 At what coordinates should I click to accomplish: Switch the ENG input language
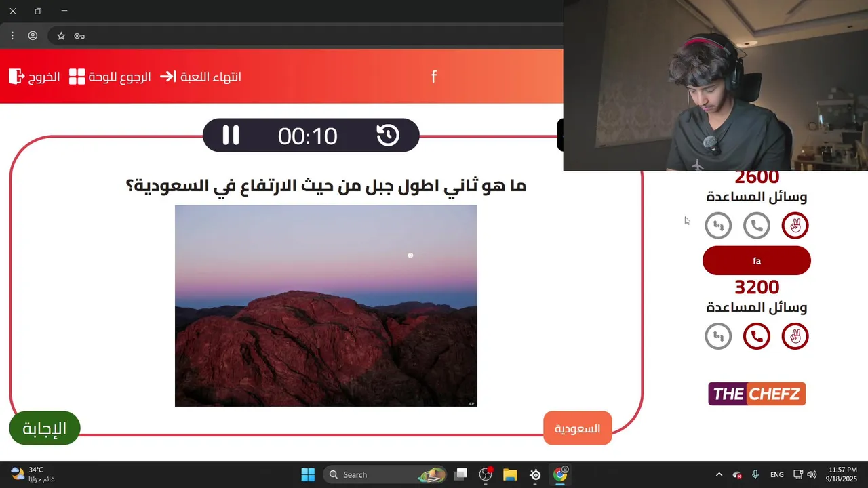coord(777,474)
